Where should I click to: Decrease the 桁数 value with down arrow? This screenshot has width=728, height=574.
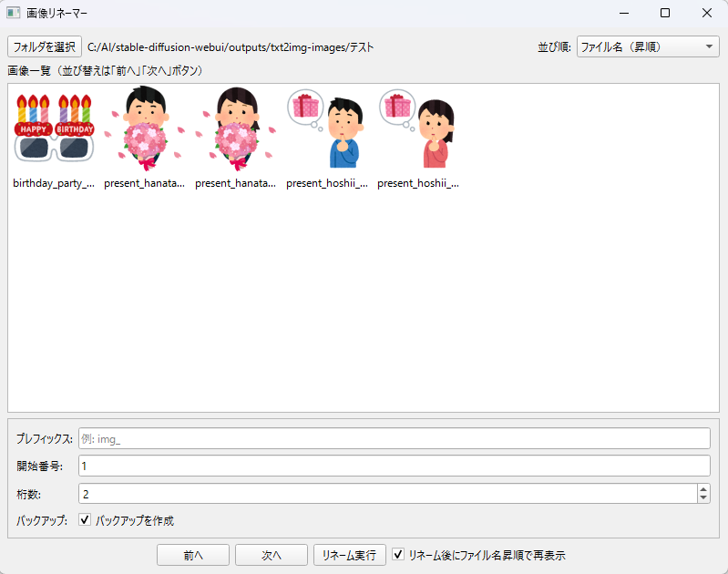point(703,497)
